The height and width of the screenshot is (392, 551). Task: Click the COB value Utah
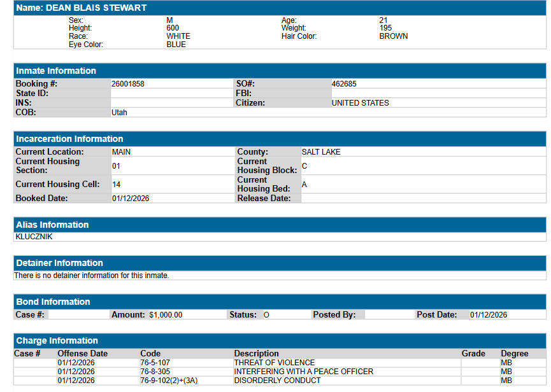tap(120, 113)
